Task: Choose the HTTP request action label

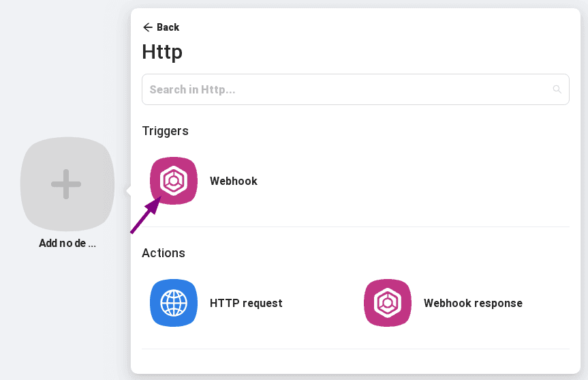Action: pos(246,303)
